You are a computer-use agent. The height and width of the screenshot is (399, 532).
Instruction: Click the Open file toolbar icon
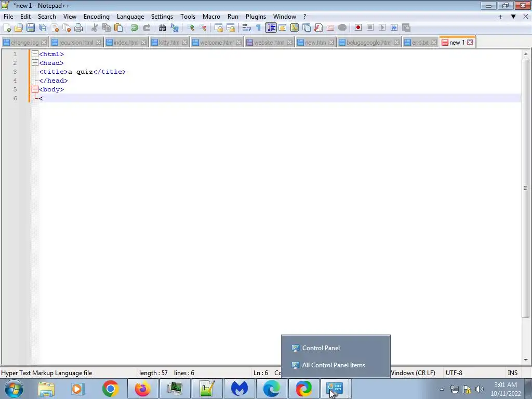(19, 28)
